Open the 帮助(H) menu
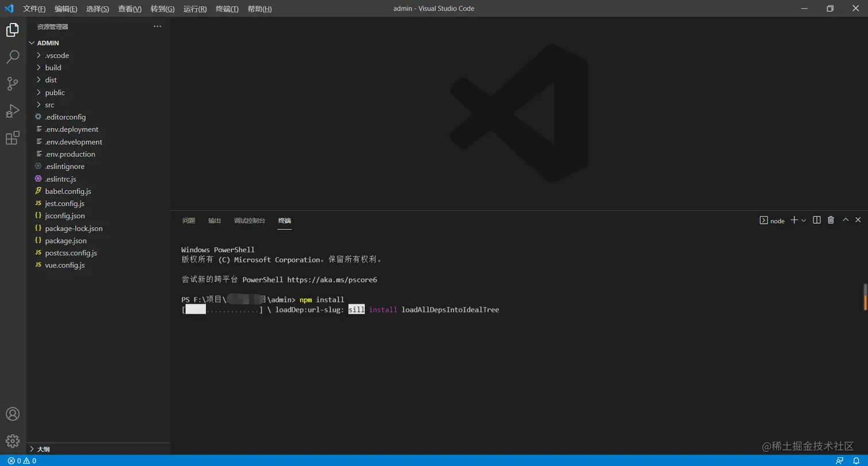 (259, 9)
